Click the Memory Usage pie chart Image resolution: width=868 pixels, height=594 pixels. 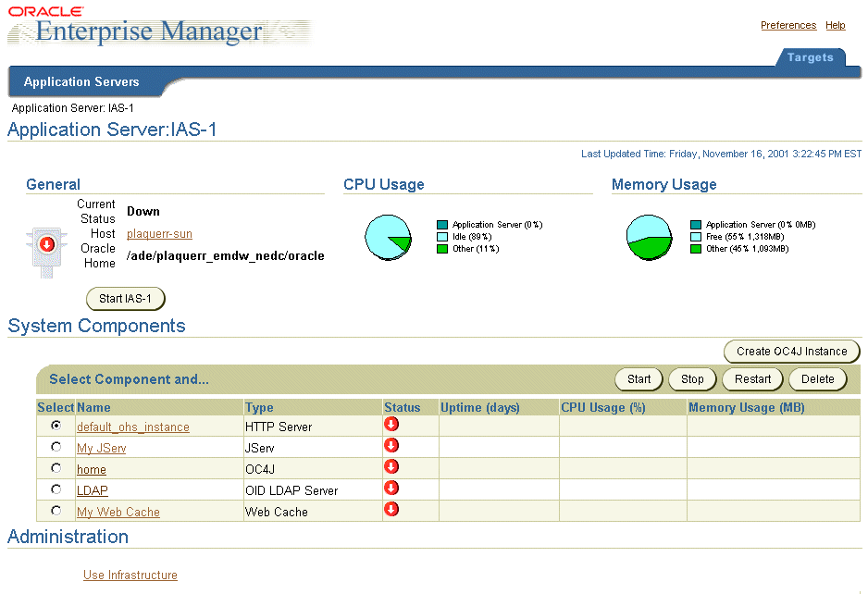point(650,238)
